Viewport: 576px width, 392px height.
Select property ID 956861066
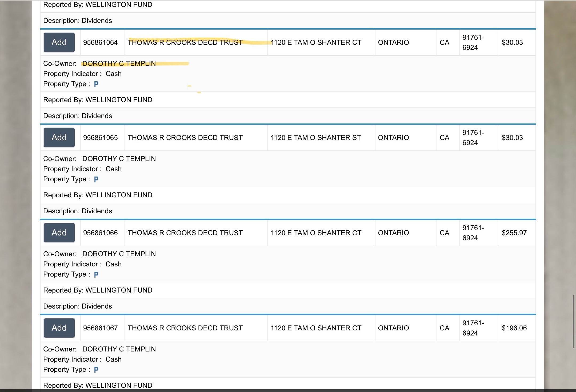pyautogui.click(x=100, y=233)
